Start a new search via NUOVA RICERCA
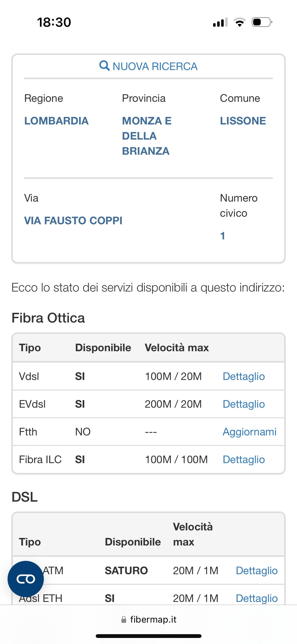Screen dimensions: 297x644 [155, 67]
